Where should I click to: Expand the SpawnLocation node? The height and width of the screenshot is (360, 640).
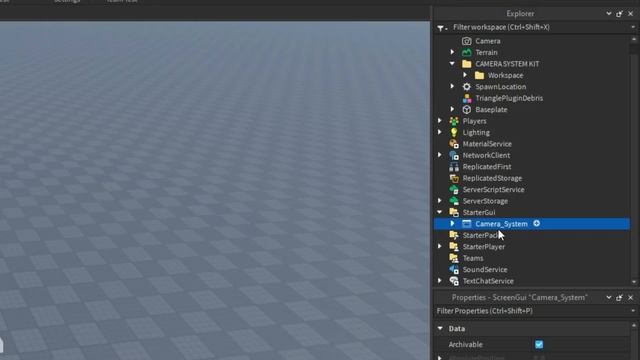pos(452,86)
